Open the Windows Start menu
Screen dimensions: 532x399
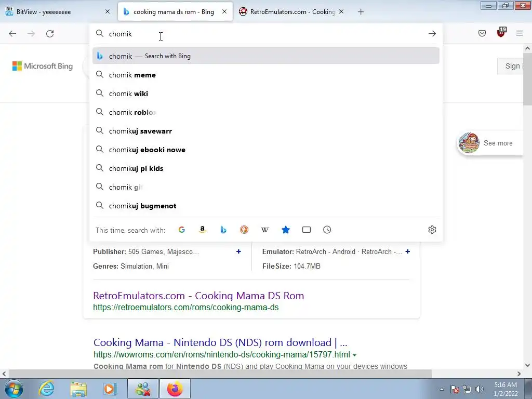(14, 389)
